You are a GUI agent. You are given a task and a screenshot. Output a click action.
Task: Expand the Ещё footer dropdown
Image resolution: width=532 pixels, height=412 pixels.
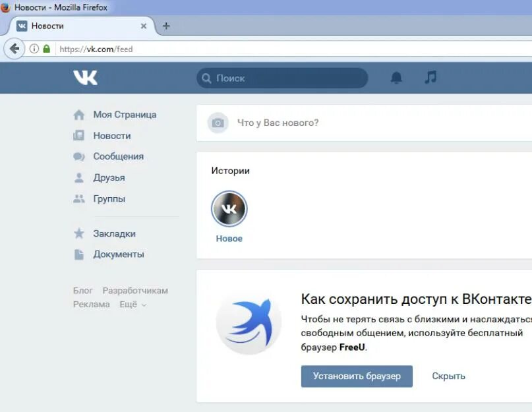click(x=133, y=305)
